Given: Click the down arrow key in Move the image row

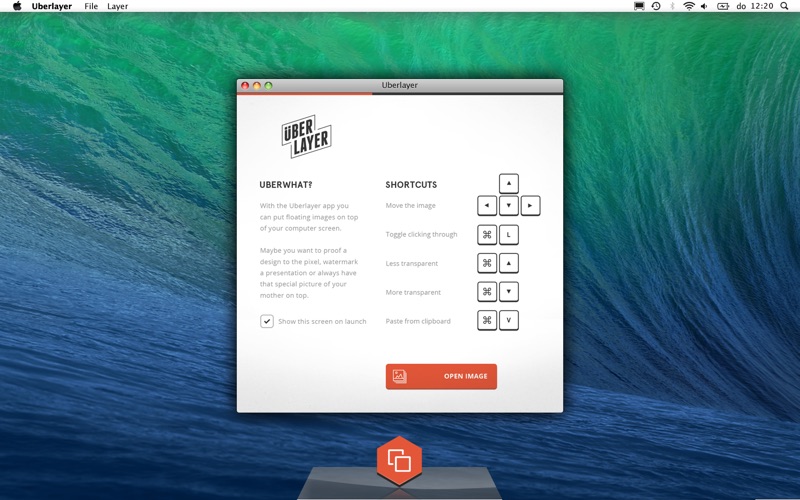Looking at the screenshot, I should point(509,206).
